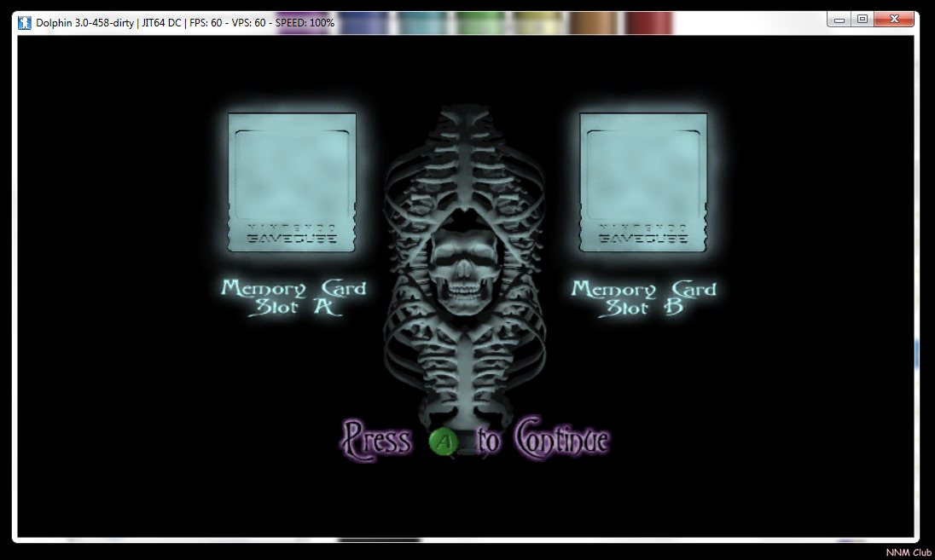Screen dimensions: 935x560
Task: Click the "to Continue" text
Action: (x=543, y=440)
